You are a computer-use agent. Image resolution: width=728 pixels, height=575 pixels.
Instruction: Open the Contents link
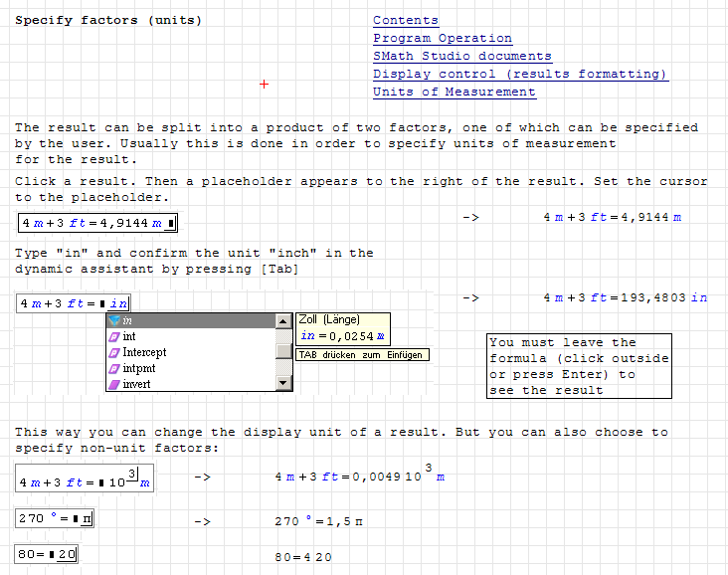click(x=405, y=20)
